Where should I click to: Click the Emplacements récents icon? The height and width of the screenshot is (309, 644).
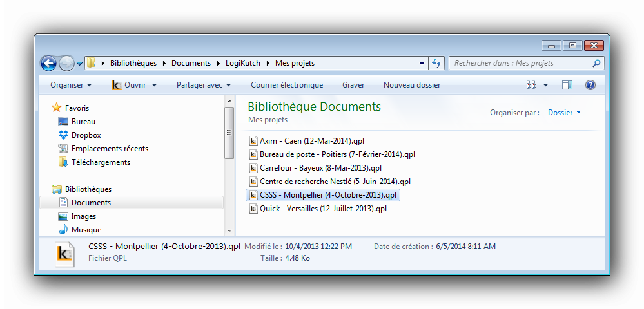[63, 149]
